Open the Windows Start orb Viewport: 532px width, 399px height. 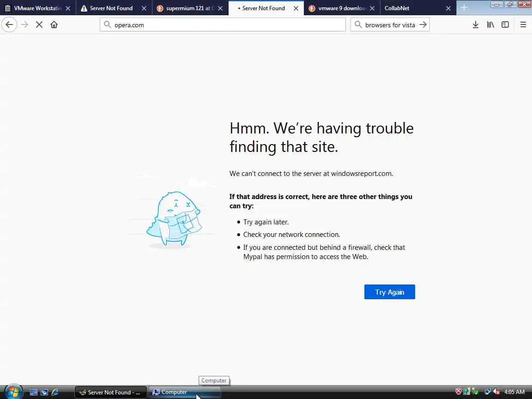pyautogui.click(x=13, y=392)
